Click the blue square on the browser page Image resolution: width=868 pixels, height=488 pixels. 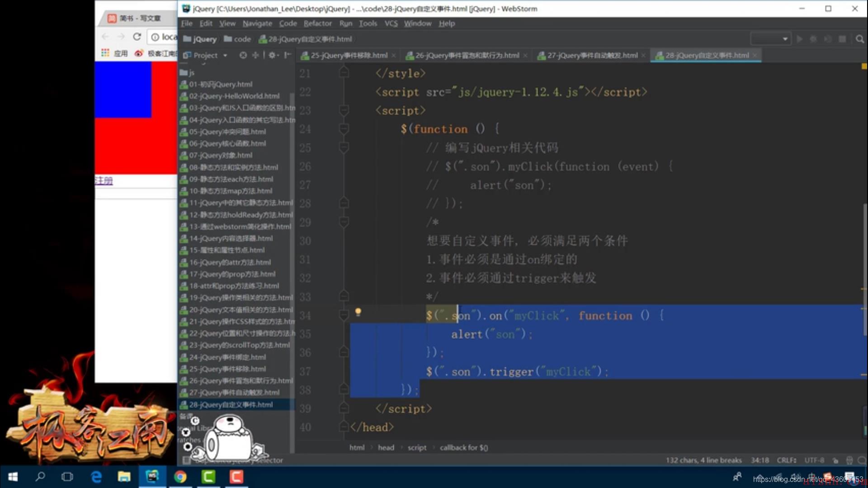tap(123, 89)
